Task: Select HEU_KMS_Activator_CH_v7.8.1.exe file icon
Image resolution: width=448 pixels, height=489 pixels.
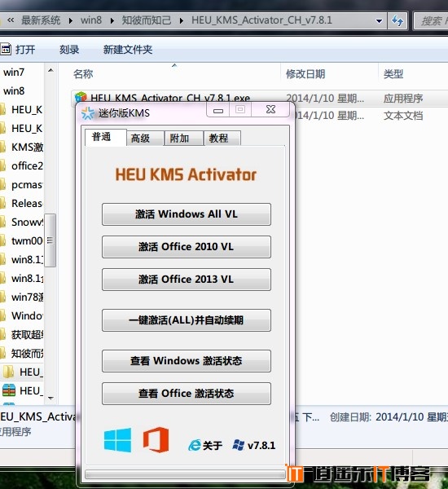Action: click(x=81, y=97)
